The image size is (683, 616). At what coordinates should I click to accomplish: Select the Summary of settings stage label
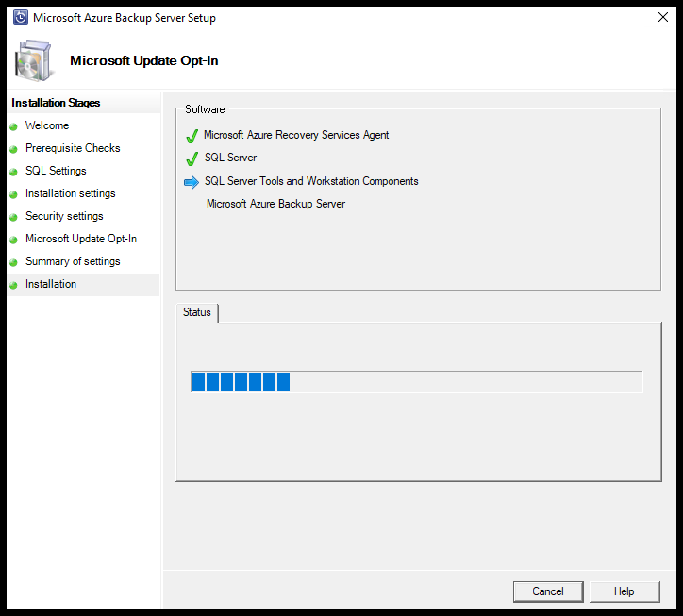pos(73,261)
